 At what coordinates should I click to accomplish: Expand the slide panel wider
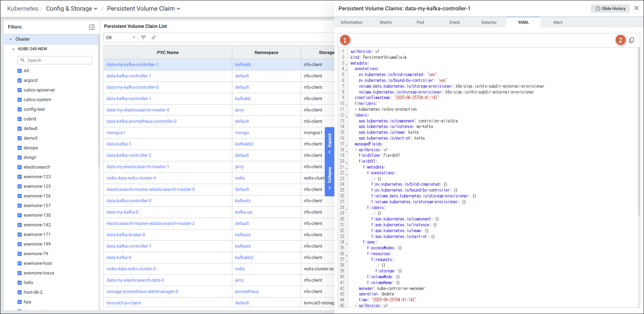[330, 144]
